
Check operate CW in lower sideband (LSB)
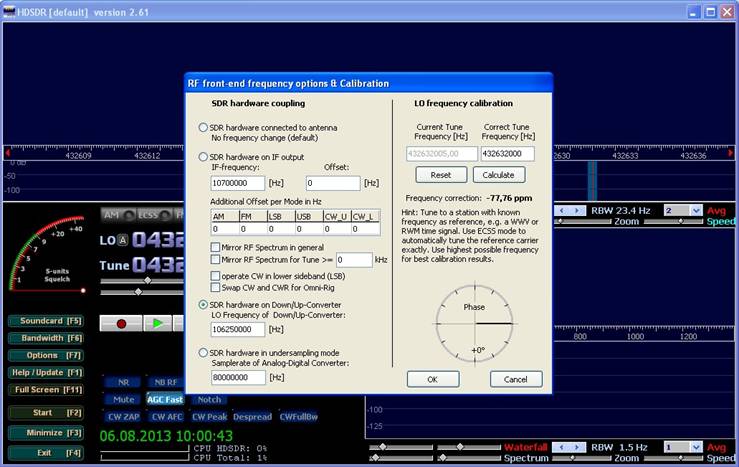coord(215,276)
